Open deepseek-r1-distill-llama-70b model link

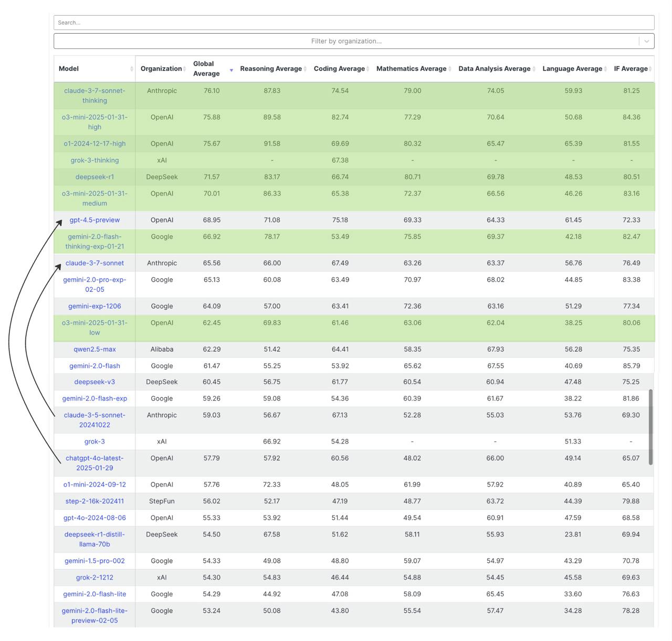coord(94,539)
